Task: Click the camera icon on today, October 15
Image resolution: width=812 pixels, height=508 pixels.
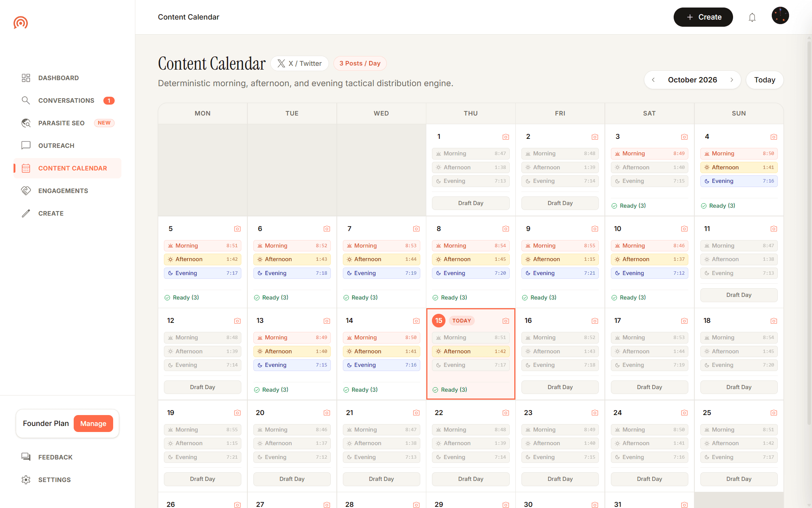Action: [506, 321]
